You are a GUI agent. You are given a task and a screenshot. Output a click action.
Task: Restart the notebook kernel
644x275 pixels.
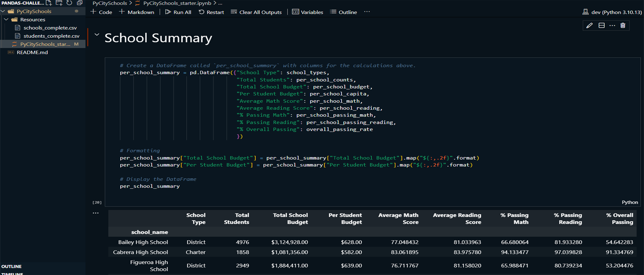(211, 12)
